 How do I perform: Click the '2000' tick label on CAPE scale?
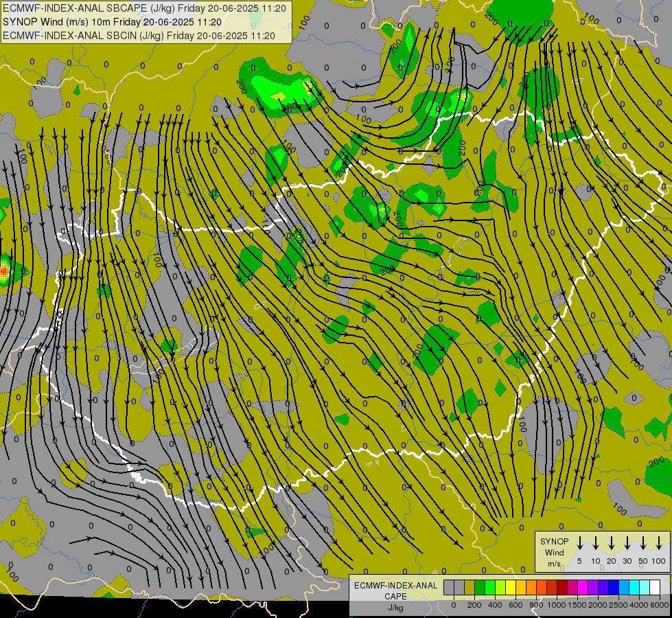tap(598, 605)
